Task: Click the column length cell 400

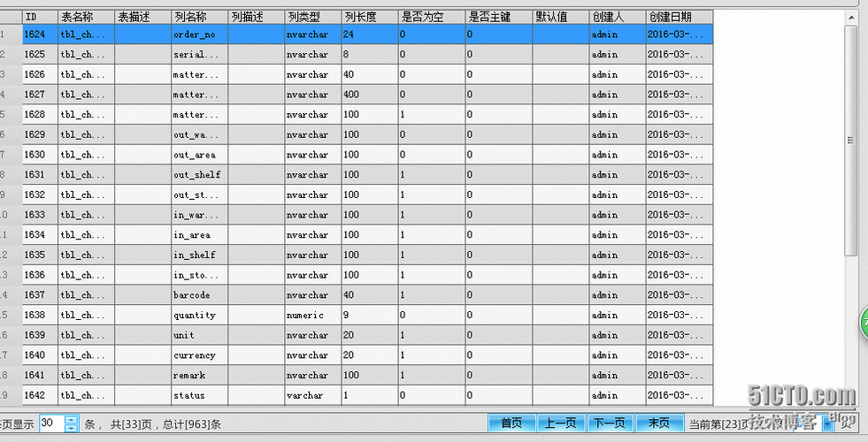Action: [369, 95]
